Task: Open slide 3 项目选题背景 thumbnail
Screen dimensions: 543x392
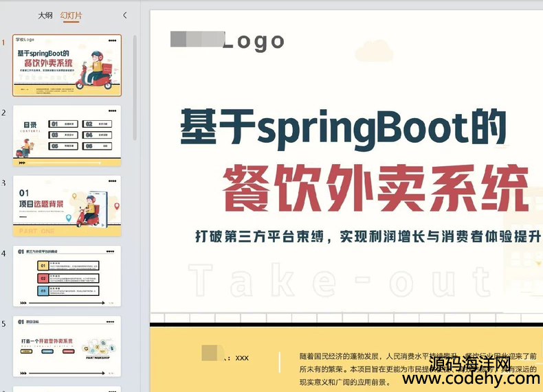Action: (x=67, y=206)
